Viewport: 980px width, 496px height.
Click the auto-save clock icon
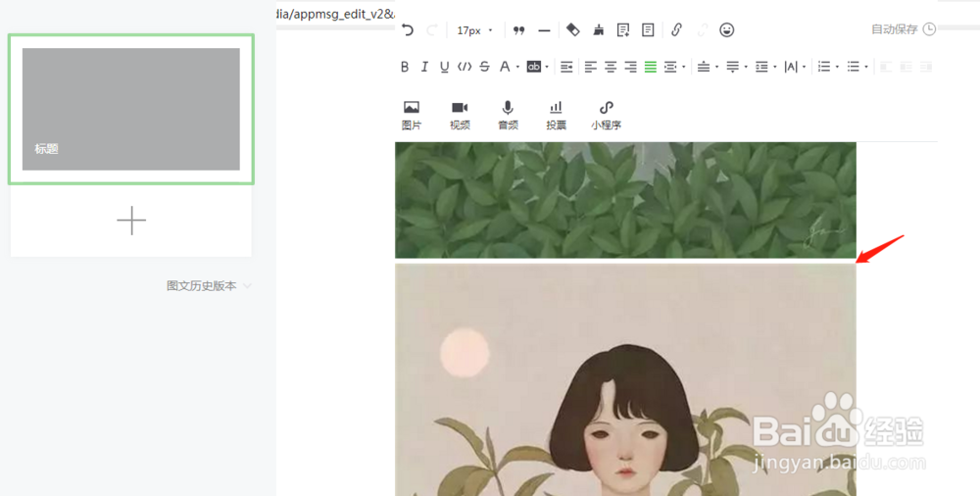point(929,29)
